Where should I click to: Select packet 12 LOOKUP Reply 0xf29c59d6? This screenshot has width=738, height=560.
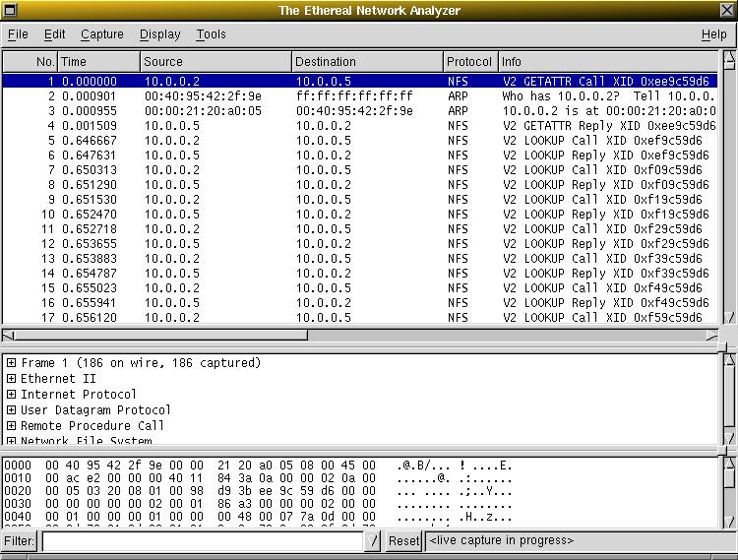pos(360,244)
